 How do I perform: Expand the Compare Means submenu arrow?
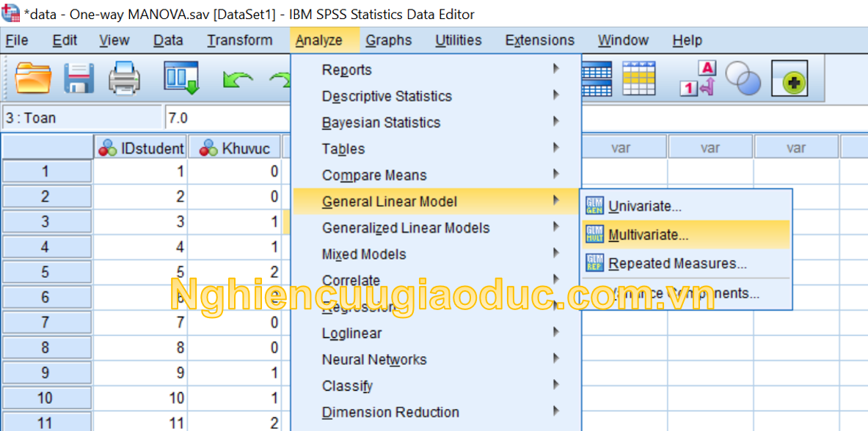[556, 174]
